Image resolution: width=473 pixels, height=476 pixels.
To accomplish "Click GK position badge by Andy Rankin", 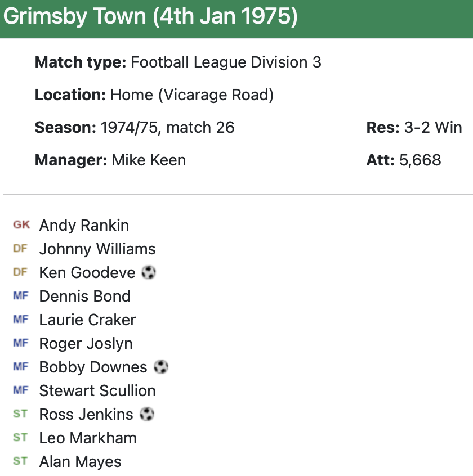I will click(x=21, y=225).
